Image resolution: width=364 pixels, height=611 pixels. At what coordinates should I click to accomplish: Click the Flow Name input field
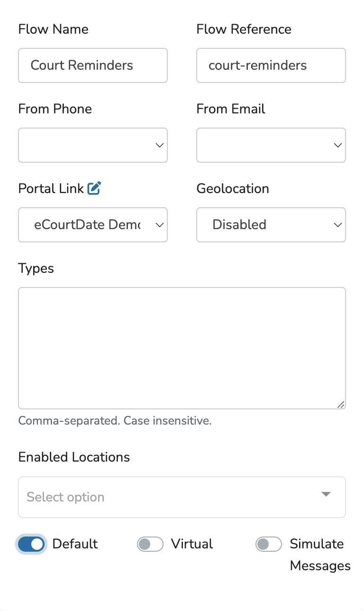click(93, 65)
